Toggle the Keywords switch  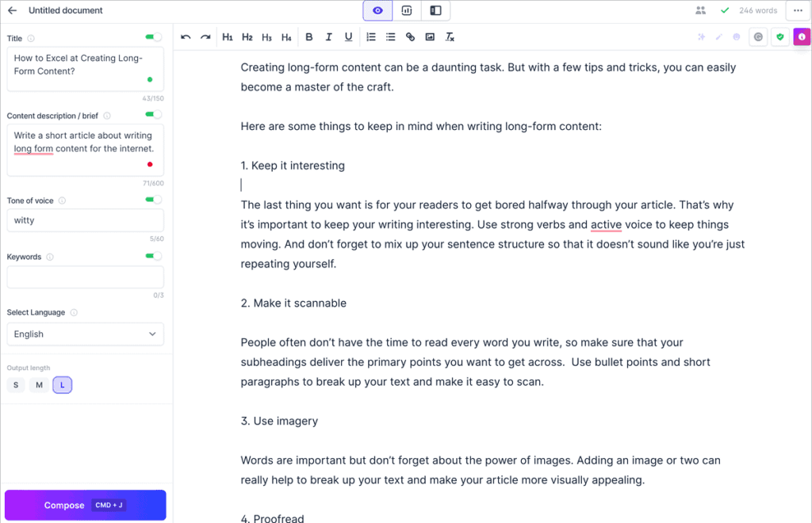click(x=151, y=257)
